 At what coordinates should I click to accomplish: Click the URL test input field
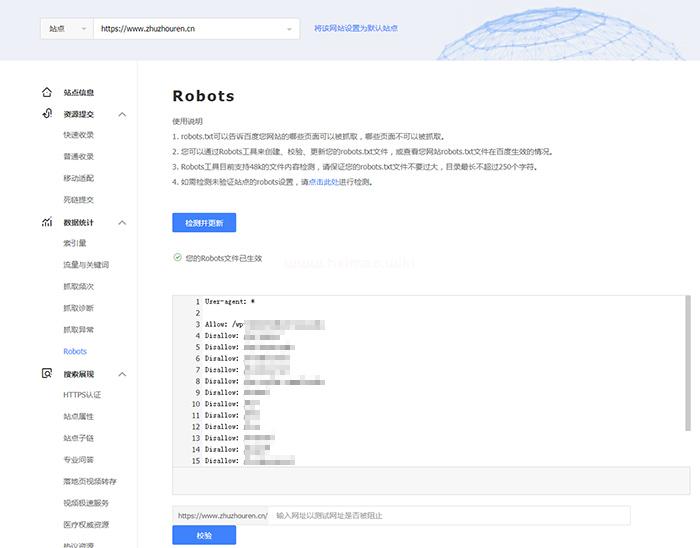coord(450,516)
